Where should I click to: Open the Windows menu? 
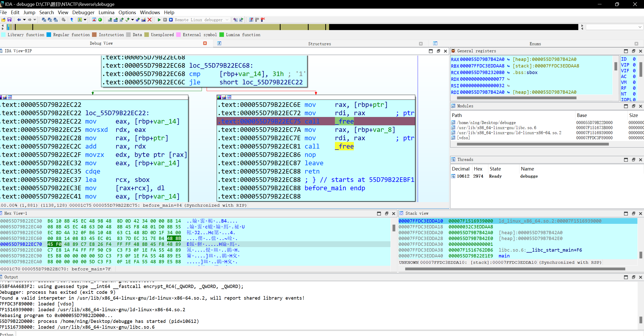point(150,12)
